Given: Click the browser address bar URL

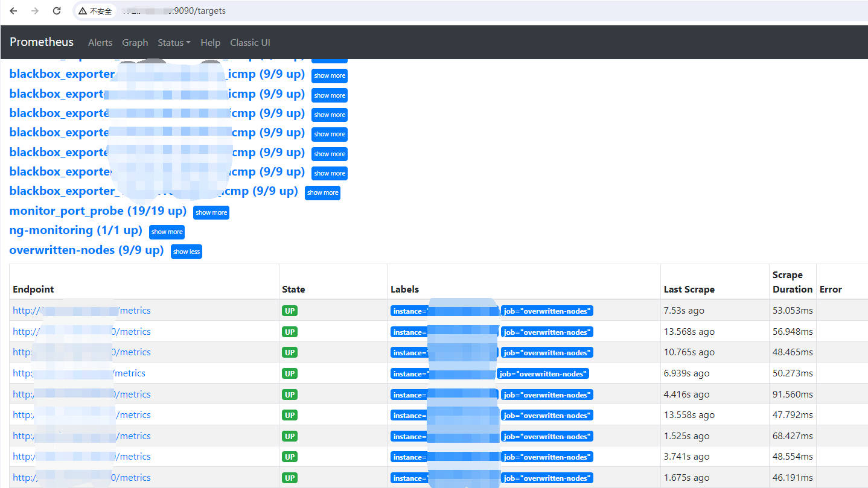Looking at the screenshot, I should (x=199, y=11).
